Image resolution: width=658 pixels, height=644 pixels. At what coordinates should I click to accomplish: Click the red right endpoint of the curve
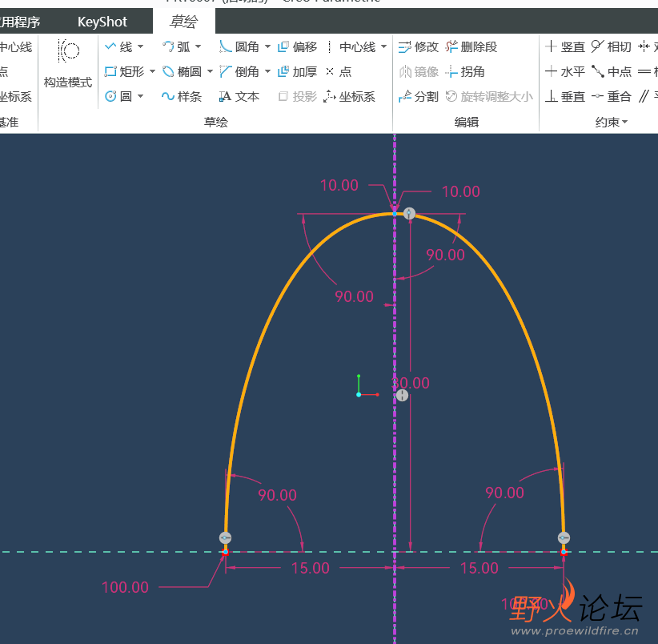[x=564, y=552]
